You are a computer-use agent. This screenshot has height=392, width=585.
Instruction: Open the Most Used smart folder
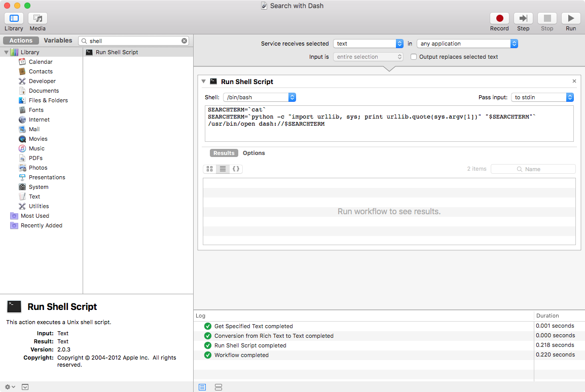[34, 216]
